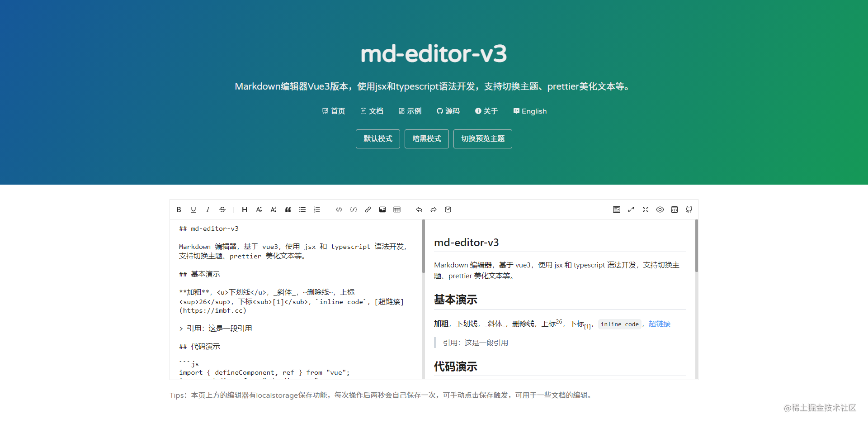This screenshot has width=868, height=424.
Task: Insert a blockquote
Action: tap(288, 210)
